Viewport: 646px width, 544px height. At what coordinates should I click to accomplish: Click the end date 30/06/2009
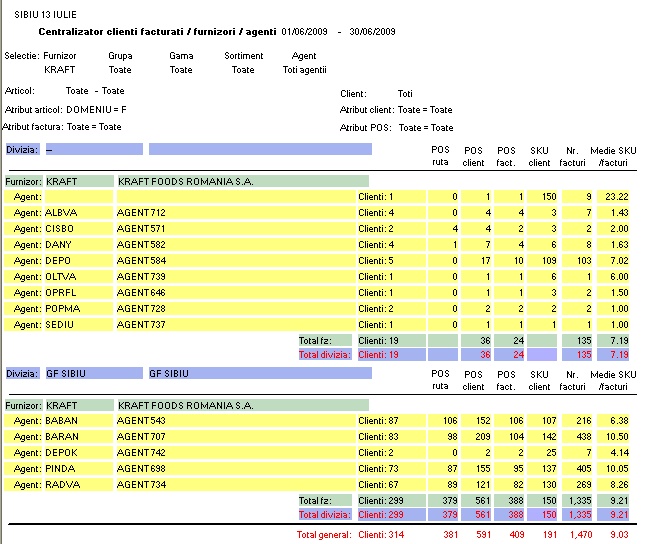pos(372,32)
